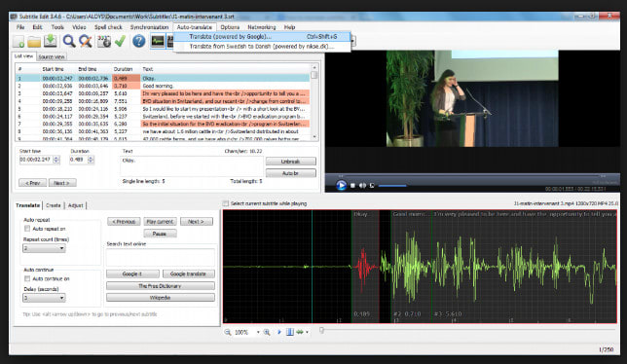
Task: Save subtitle with the green arrow icon
Action: point(51,41)
